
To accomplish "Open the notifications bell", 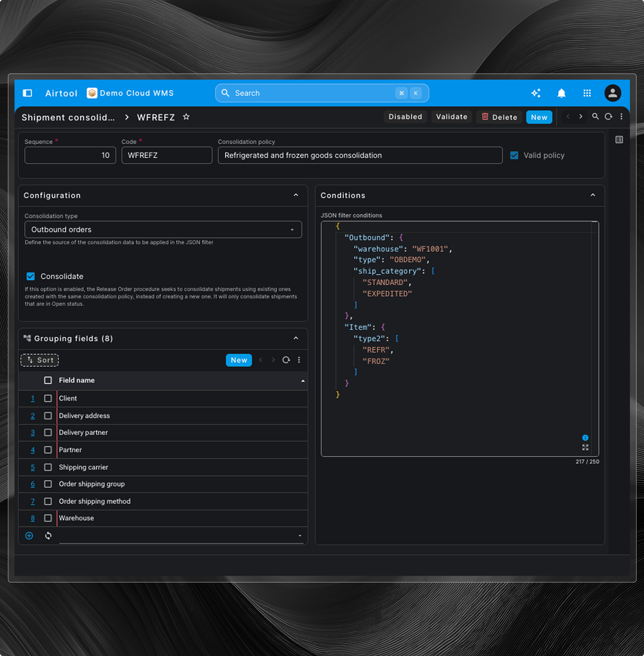I will point(561,93).
